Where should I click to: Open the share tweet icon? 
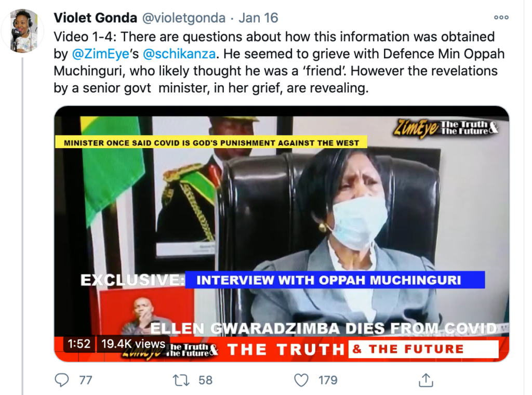[x=426, y=380]
